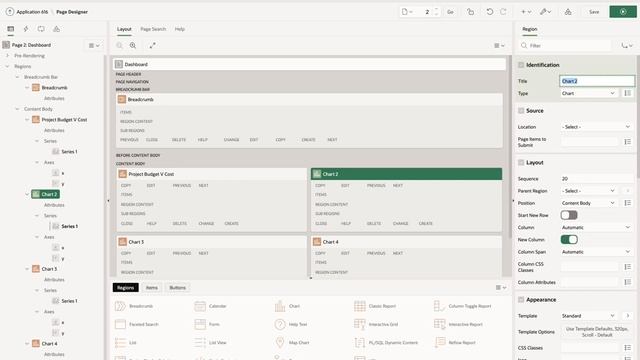Open the Type dropdown showing Chart
This screenshot has height=360, width=640.
tap(589, 93)
